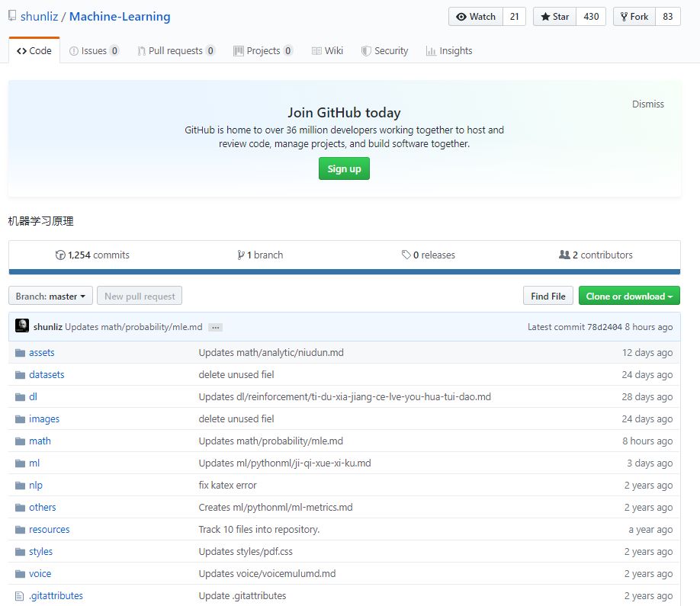Click the language color bar
The image size is (700, 606).
point(344,272)
